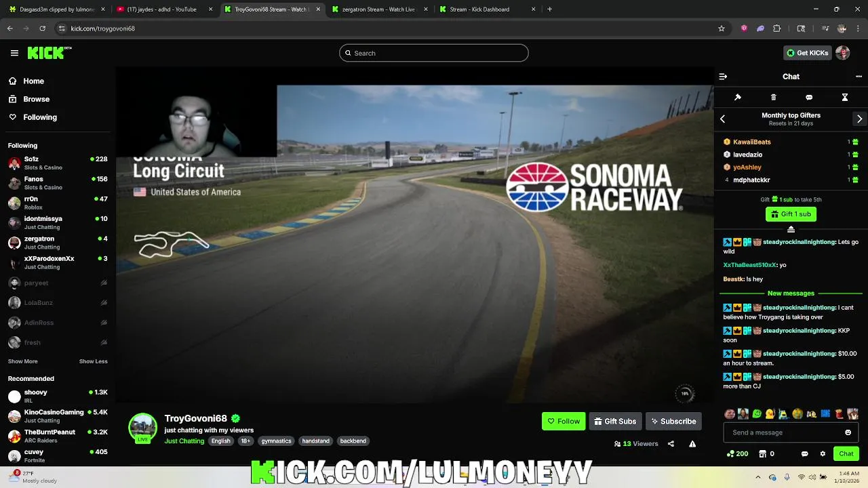Select the green slime emote
Image resolution: width=868 pixels, height=488 pixels.
pos(757,413)
